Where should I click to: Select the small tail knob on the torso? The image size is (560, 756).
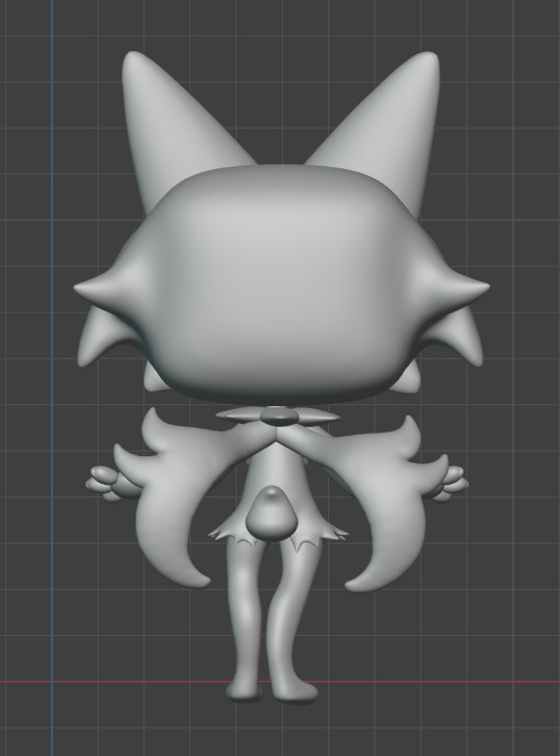(x=270, y=514)
